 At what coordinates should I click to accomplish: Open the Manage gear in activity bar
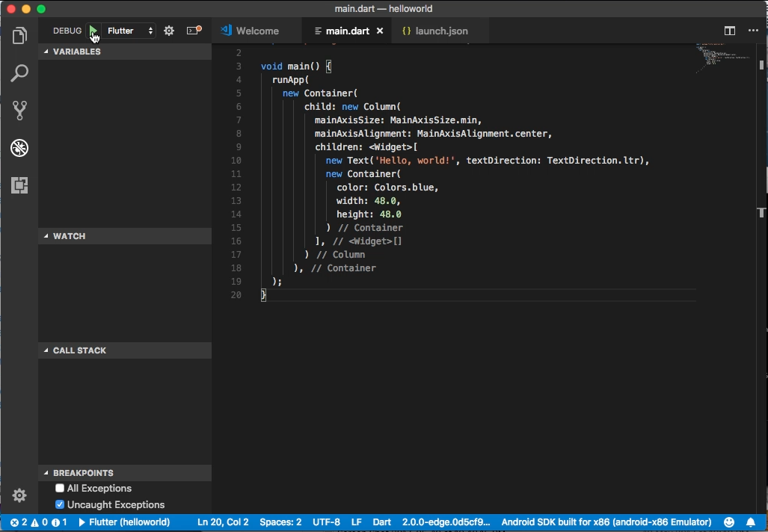[19, 495]
